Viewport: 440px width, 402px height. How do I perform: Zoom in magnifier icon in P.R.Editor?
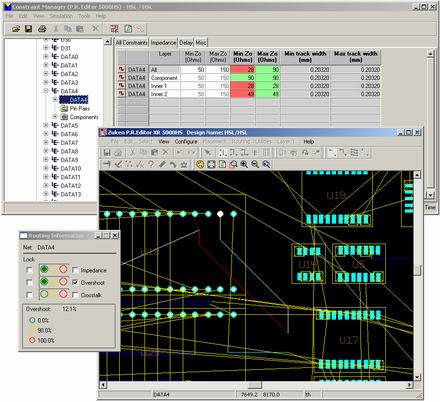244,164
